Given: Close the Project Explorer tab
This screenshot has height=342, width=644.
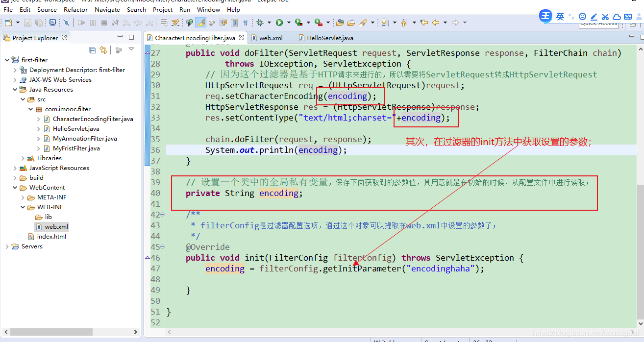Looking at the screenshot, I should (x=64, y=38).
